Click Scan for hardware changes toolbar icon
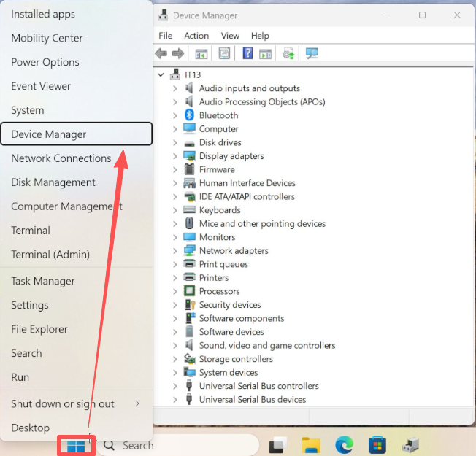 point(312,53)
